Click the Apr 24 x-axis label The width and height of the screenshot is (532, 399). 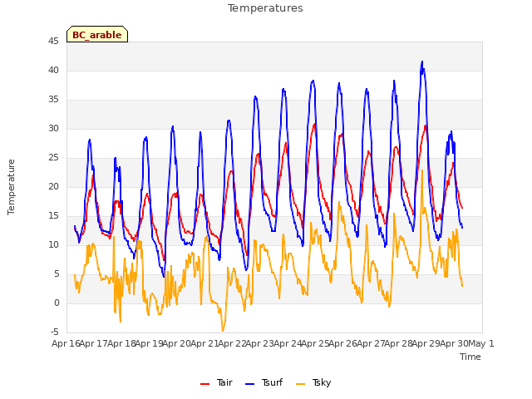tap(288, 343)
